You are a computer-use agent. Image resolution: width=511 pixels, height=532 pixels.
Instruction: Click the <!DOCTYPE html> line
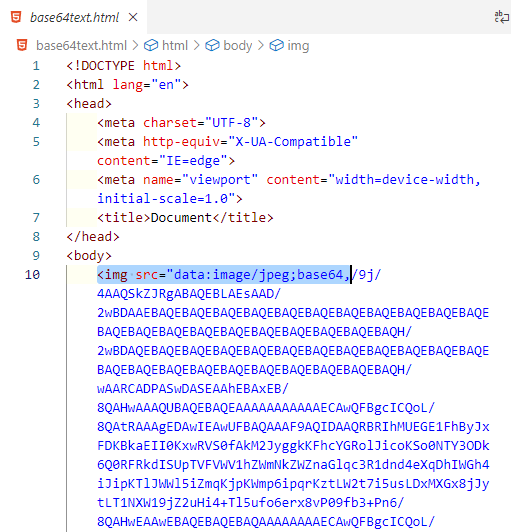[124, 65]
